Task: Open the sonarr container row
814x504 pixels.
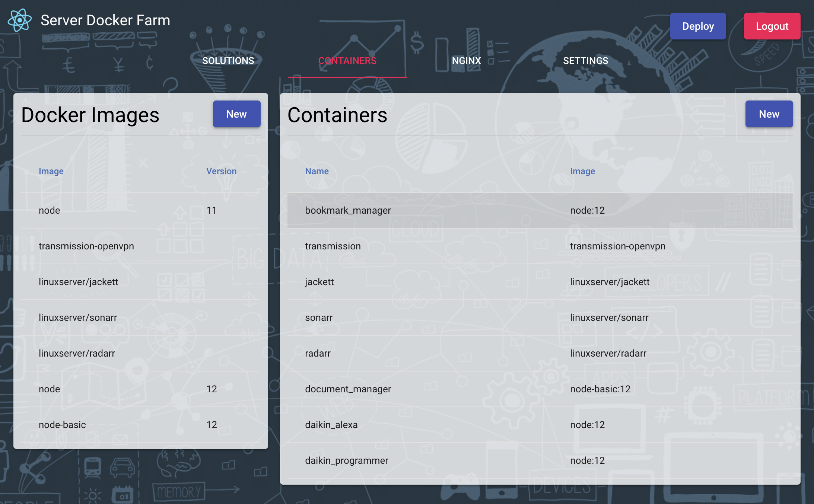Action: 540,318
